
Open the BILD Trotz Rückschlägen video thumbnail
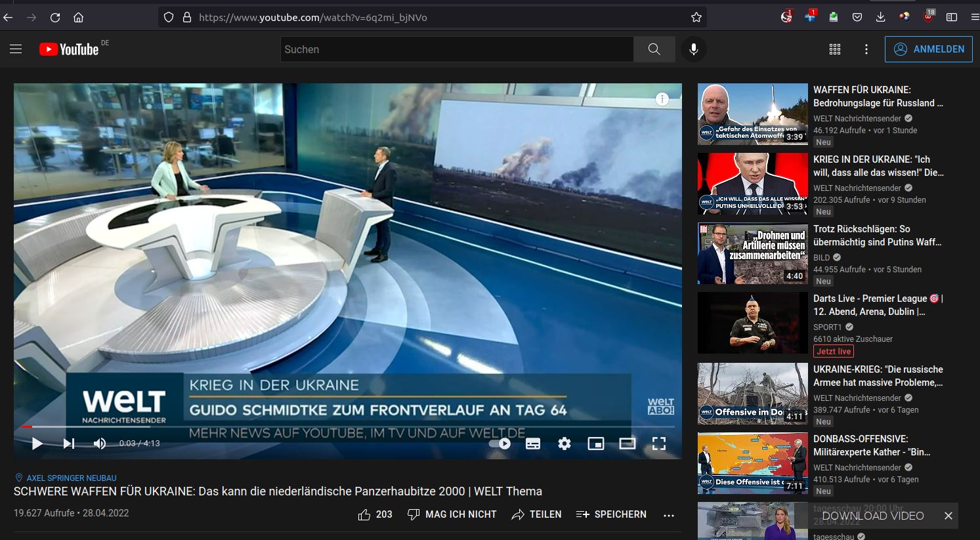(x=753, y=253)
